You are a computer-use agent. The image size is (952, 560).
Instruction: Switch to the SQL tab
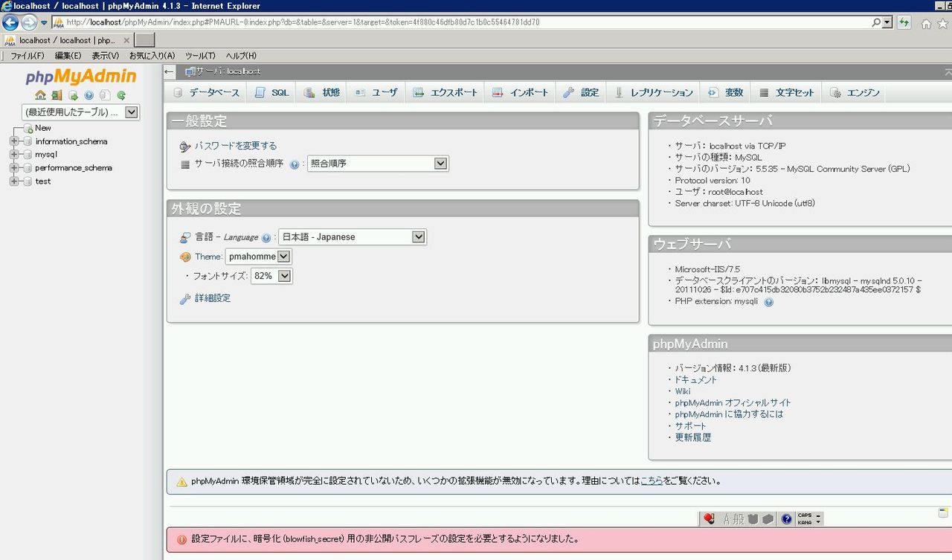point(271,92)
